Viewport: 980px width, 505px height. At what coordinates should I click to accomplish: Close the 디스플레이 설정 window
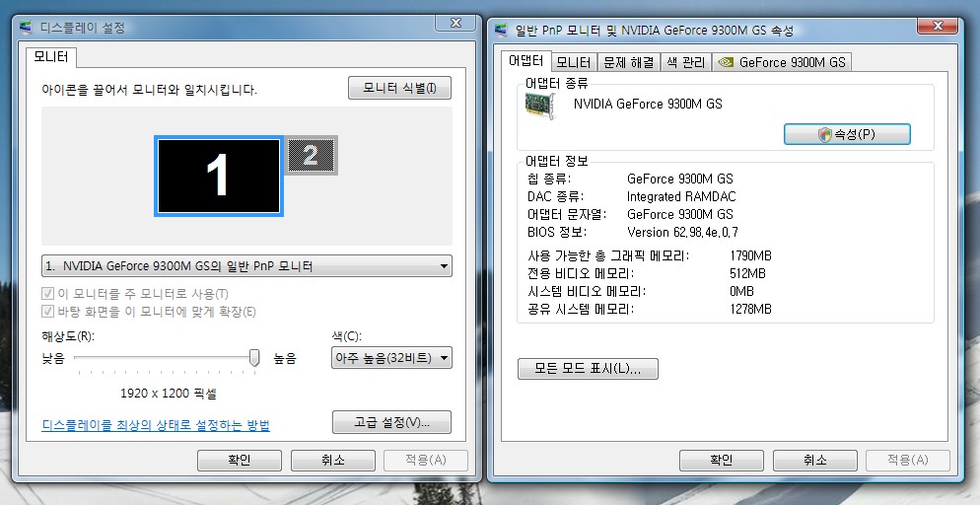coord(455,23)
